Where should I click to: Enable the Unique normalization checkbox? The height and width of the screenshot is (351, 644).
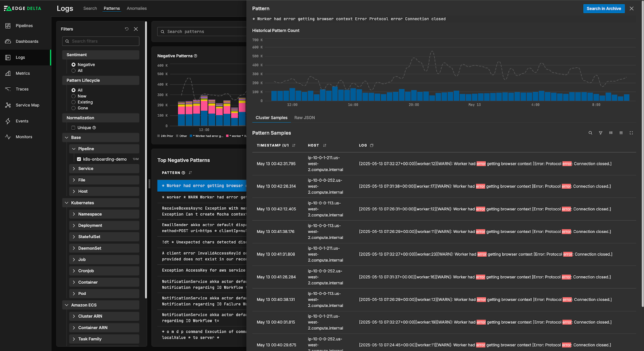(73, 128)
